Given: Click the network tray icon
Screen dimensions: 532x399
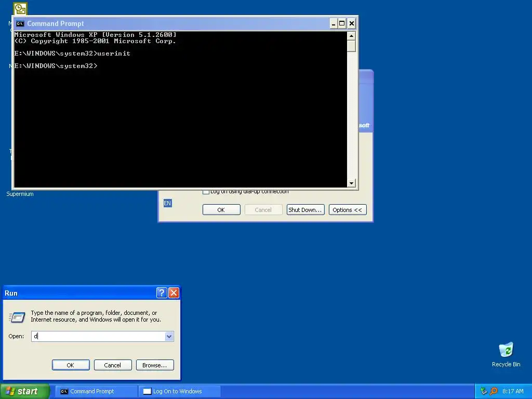Looking at the screenshot, I should 484,391.
